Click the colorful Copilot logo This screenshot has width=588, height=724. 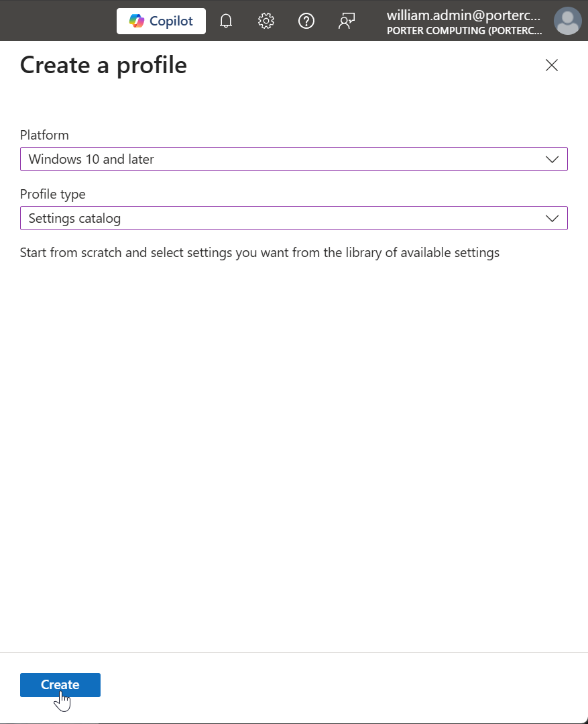point(137,21)
